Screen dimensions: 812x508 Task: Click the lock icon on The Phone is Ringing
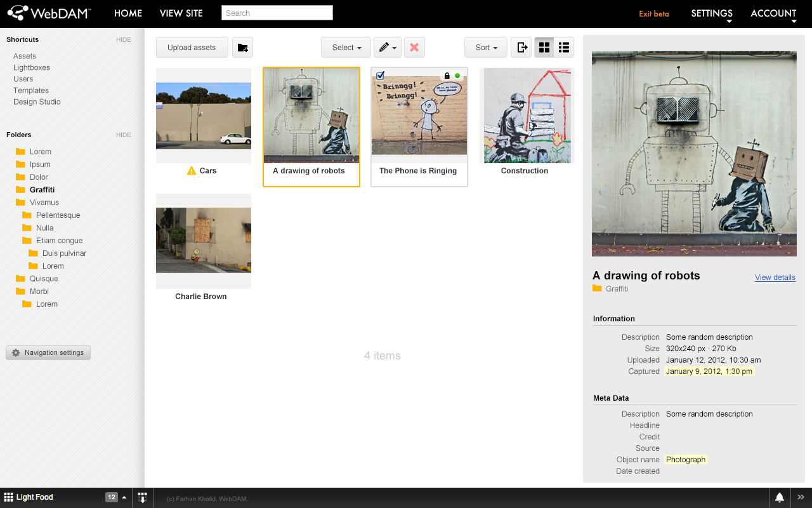(447, 76)
